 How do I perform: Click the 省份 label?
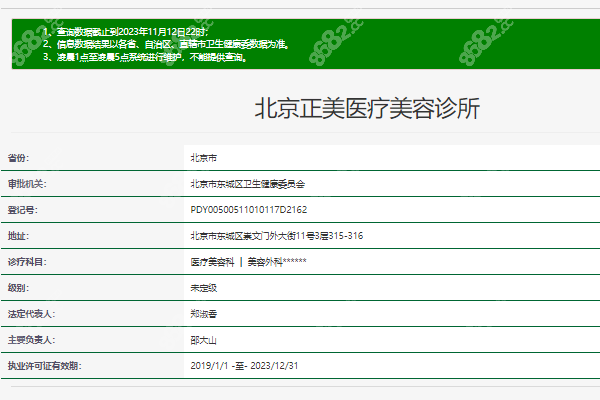click(x=18, y=158)
